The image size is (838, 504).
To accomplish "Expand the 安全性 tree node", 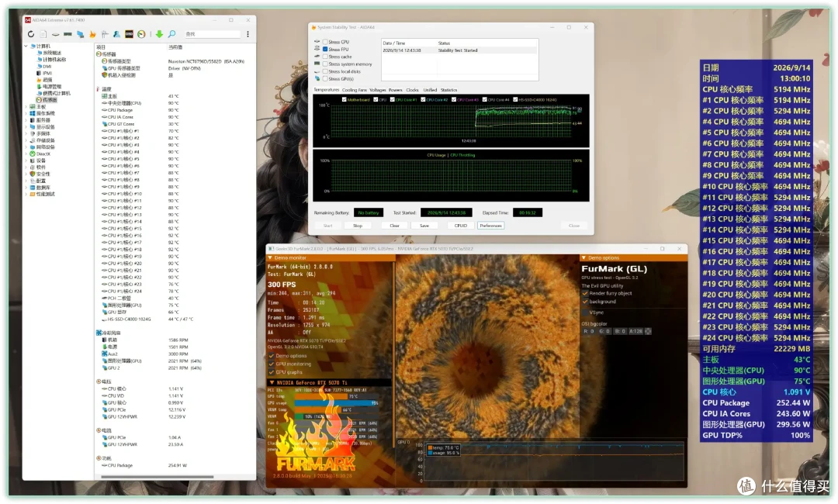I will 26,174.
